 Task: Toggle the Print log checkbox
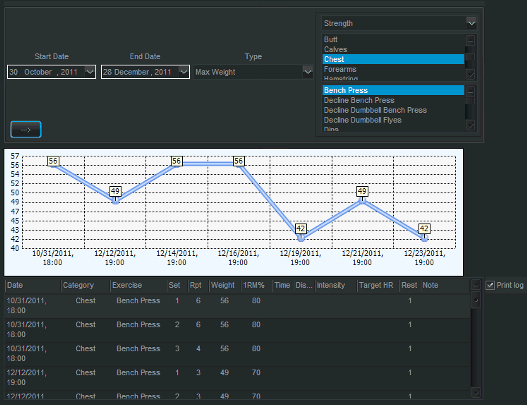point(490,285)
